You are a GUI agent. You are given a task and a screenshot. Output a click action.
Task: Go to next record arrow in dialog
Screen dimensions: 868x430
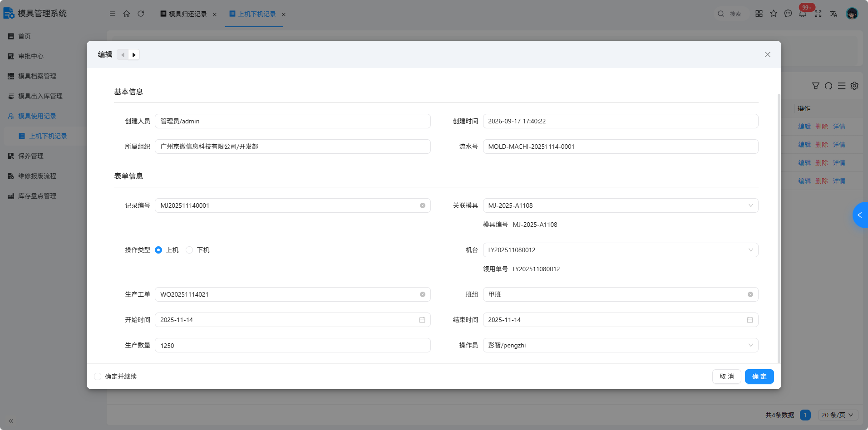[134, 55]
